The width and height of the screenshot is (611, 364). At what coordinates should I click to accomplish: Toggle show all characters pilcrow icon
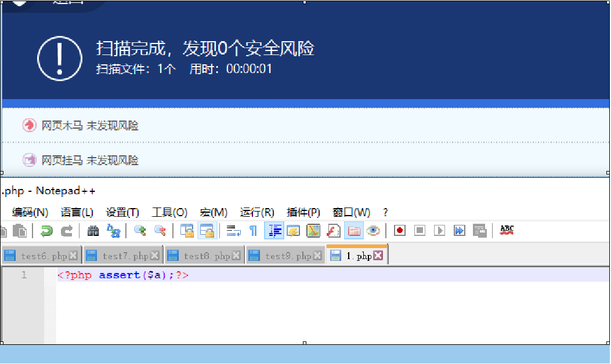(253, 231)
